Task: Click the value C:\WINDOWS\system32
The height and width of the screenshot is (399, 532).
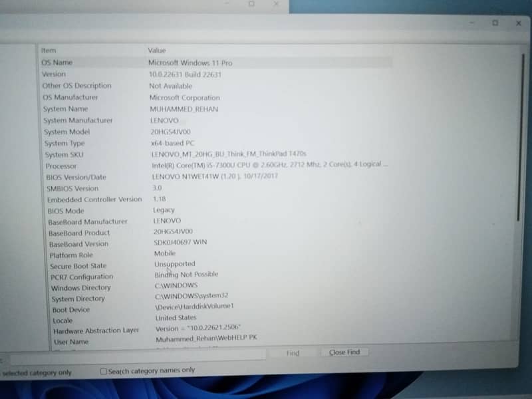Action: pos(192,295)
